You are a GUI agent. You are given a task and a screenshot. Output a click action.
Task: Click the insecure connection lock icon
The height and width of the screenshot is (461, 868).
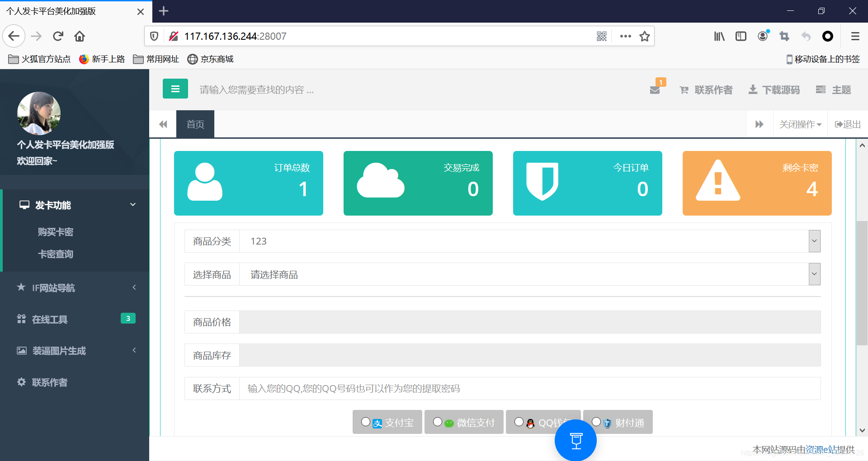pyautogui.click(x=173, y=36)
